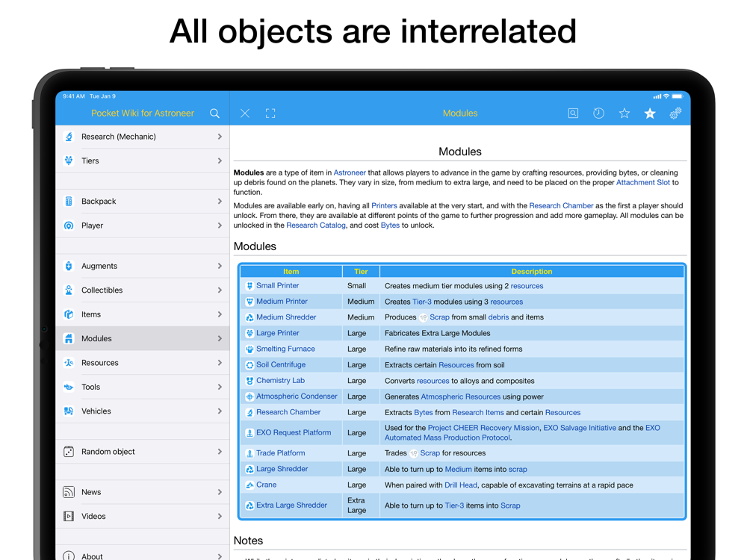Screen dimensions: 747x560
Task: Open the Attachment Slot link
Action: (x=643, y=182)
